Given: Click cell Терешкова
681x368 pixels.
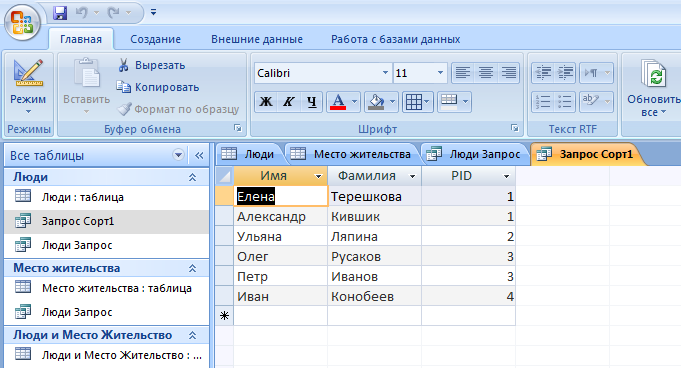Looking at the screenshot, I should pyautogui.click(x=374, y=196).
